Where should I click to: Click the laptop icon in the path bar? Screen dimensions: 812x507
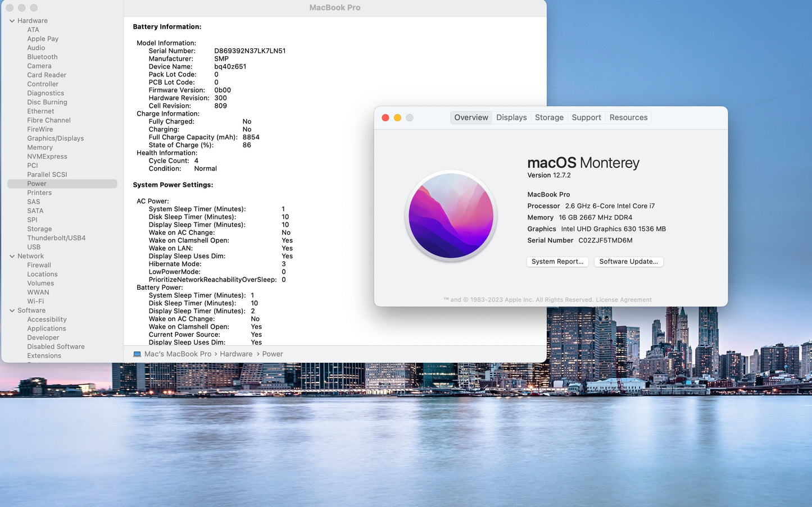(x=137, y=354)
